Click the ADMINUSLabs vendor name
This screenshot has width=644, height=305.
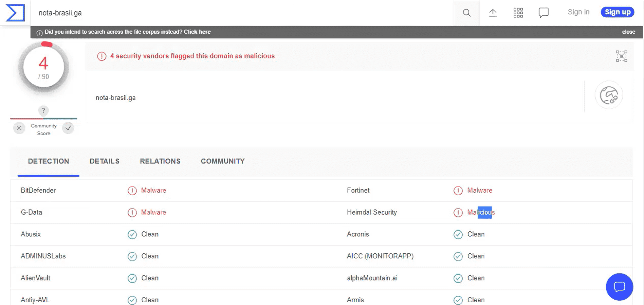pos(43,256)
